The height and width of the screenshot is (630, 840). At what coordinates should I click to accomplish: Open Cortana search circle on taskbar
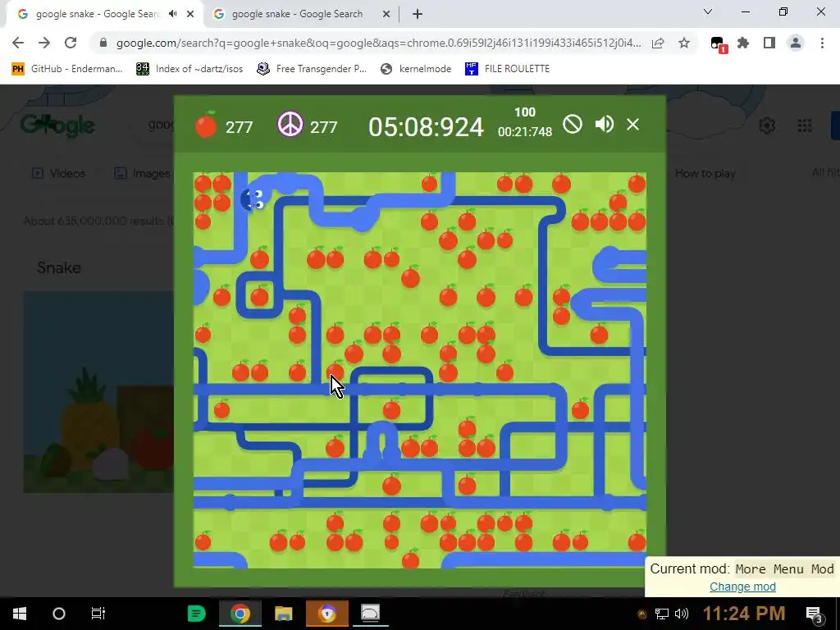click(59, 614)
